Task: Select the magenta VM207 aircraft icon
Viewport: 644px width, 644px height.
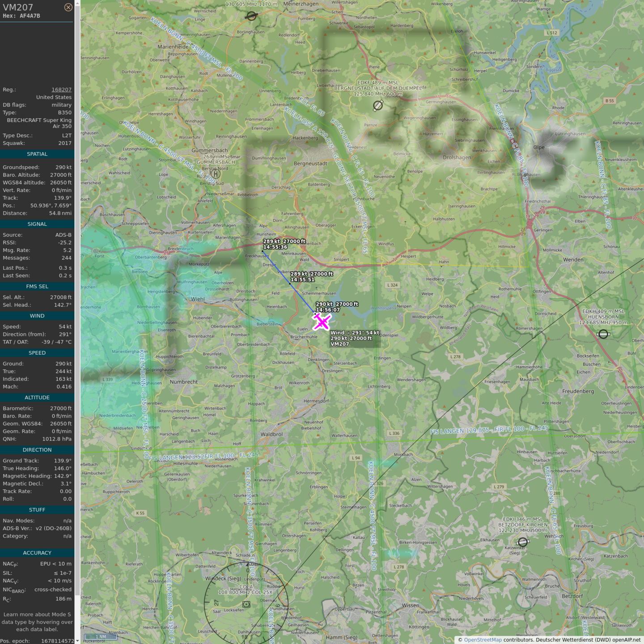Action: pyautogui.click(x=322, y=322)
